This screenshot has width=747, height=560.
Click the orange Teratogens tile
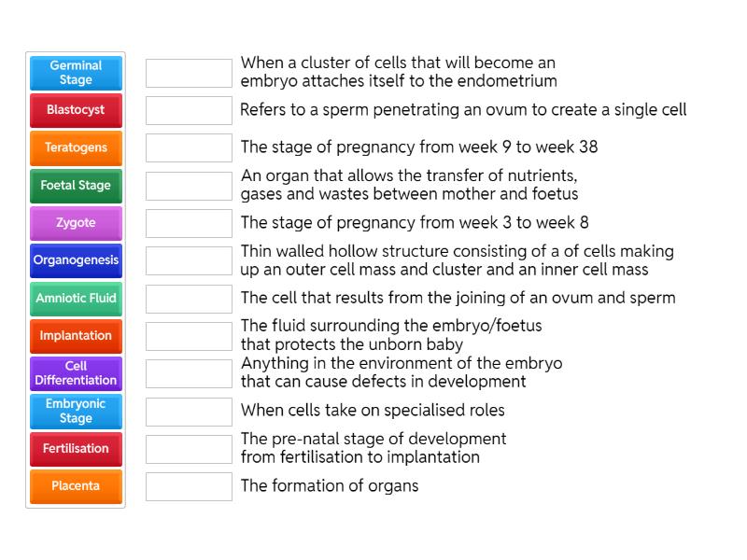[x=76, y=147]
